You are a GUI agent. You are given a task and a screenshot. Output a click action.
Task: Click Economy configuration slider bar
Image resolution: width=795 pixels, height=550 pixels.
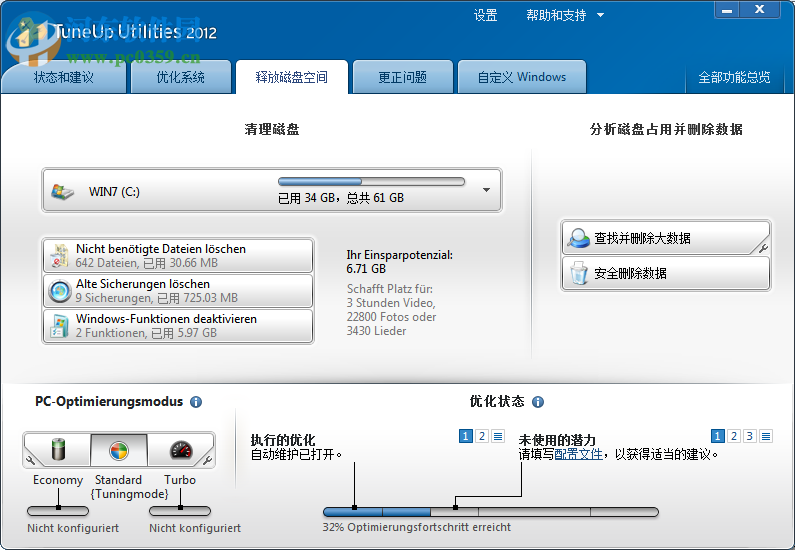58,510
